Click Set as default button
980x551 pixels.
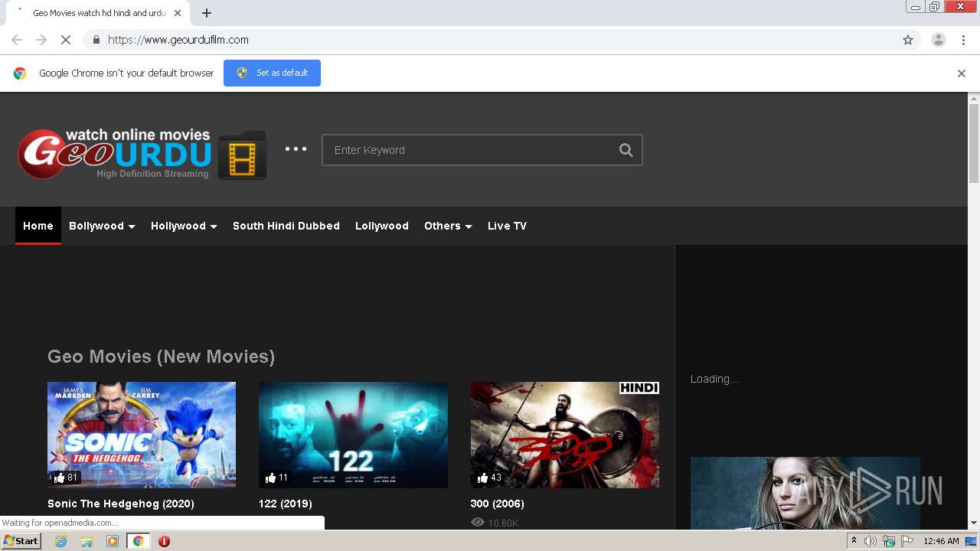(272, 73)
